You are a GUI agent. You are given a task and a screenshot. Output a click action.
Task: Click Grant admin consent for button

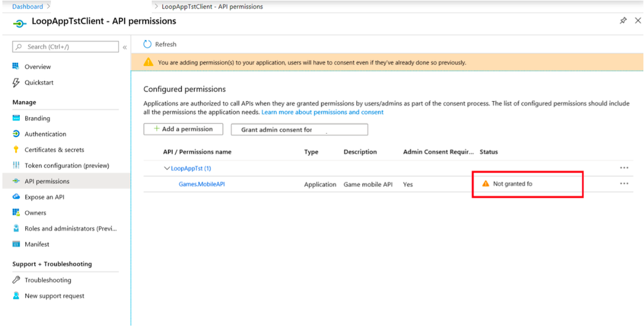(x=299, y=130)
